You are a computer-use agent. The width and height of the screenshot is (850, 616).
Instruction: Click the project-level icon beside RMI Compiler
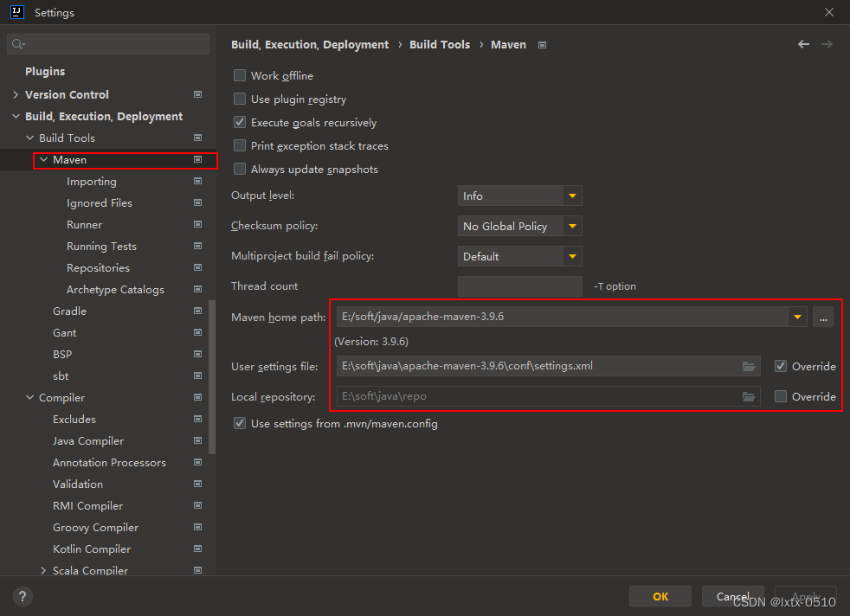tap(198, 505)
